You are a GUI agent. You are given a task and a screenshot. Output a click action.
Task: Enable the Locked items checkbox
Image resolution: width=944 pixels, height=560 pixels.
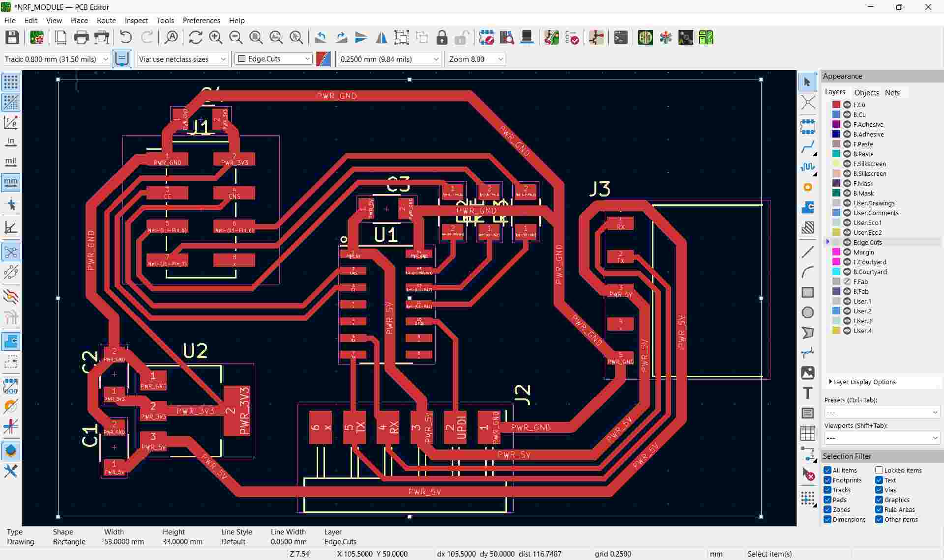point(879,470)
